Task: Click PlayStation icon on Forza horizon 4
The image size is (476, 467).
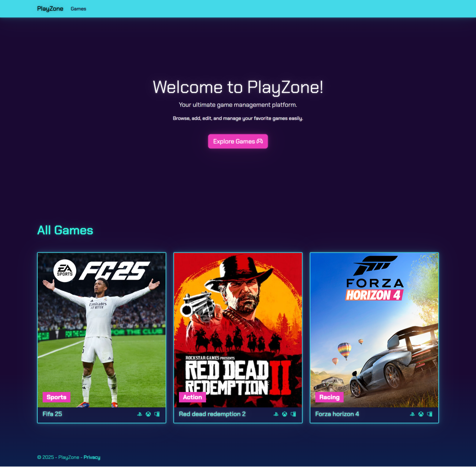Action: tap(412, 414)
